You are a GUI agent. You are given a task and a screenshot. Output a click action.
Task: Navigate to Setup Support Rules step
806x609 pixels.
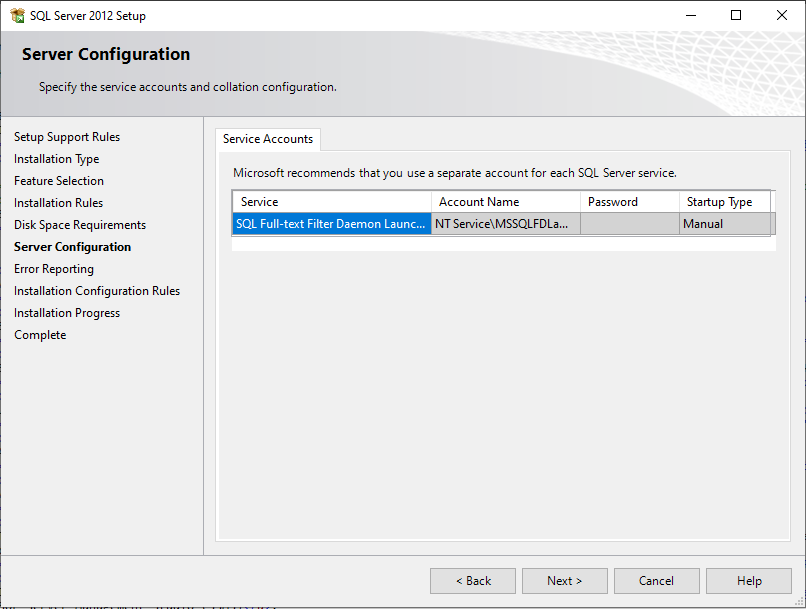click(x=66, y=136)
